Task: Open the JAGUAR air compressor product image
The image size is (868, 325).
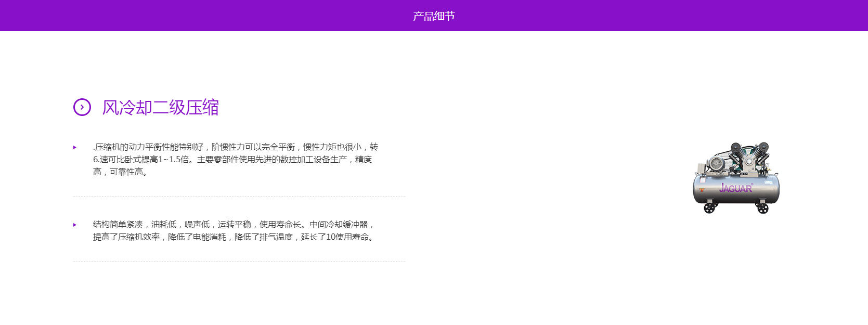Action: coord(736,178)
